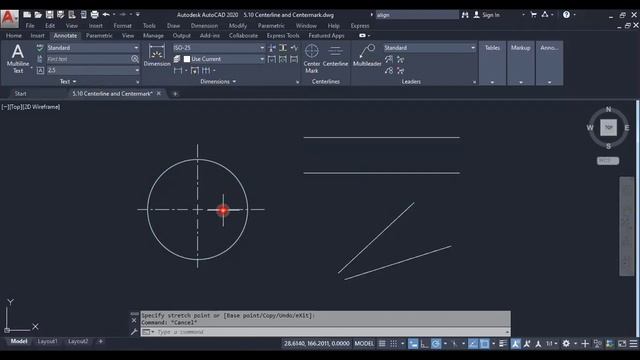Switch to the Start drawing tab
The height and width of the screenshot is (360, 640).
[20, 93]
